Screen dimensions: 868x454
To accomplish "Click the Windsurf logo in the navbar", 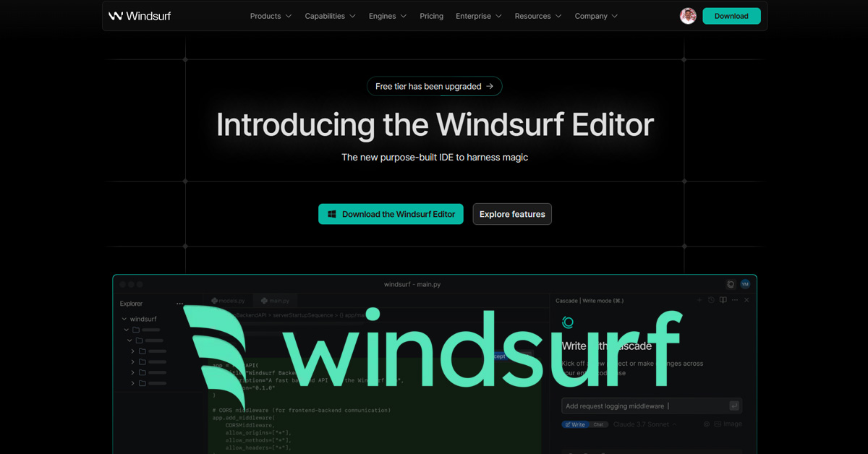I will tap(140, 16).
